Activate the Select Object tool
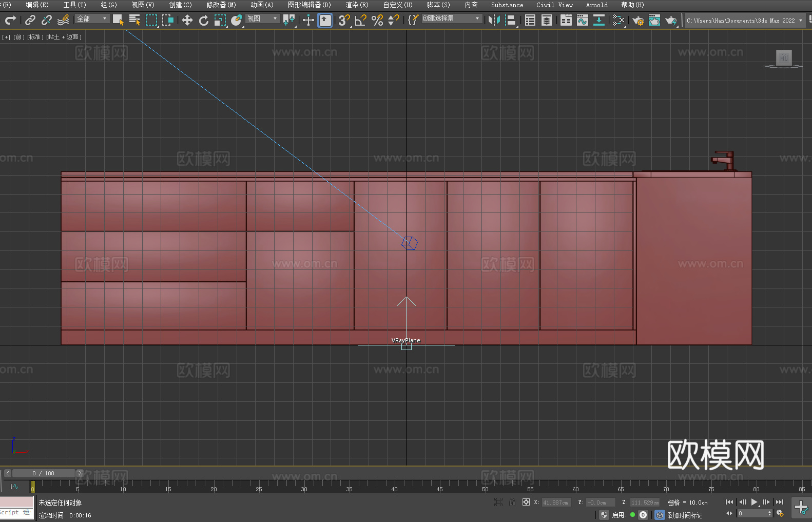This screenshot has width=812, height=522. coord(118,20)
